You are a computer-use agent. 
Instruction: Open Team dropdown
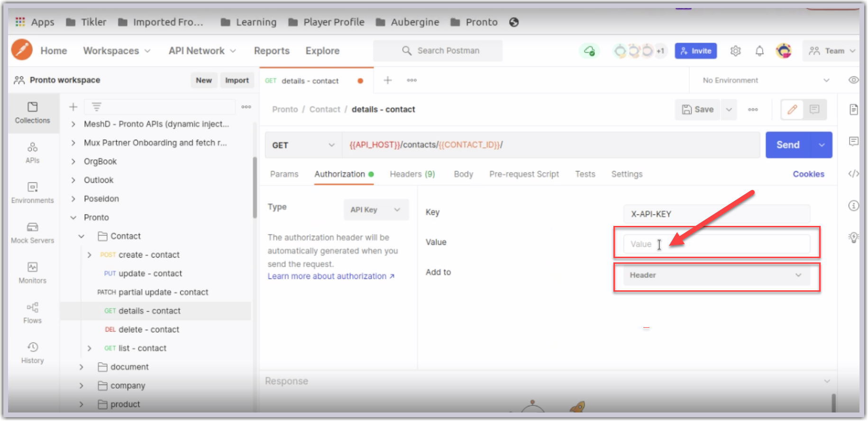[832, 51]
